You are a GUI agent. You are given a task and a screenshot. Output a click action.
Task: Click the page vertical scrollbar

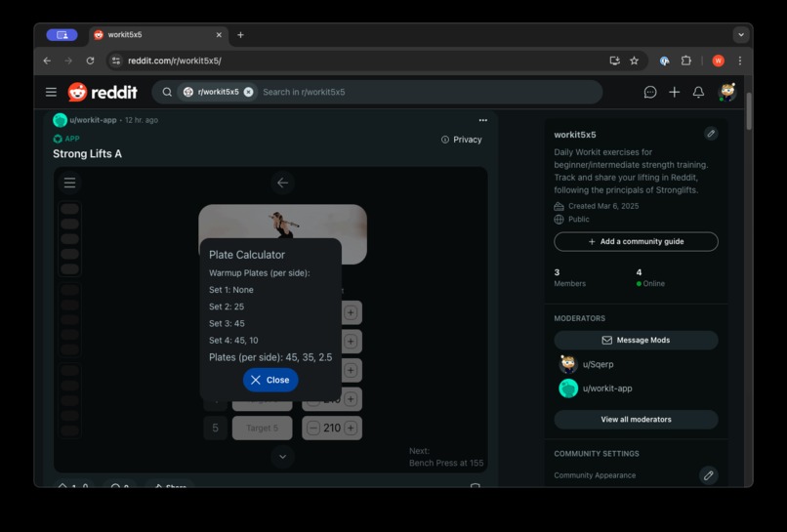[749, 111]
